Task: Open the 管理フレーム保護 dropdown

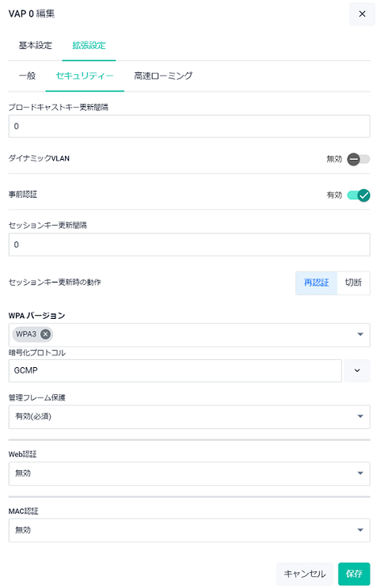Action: point(189,416)
